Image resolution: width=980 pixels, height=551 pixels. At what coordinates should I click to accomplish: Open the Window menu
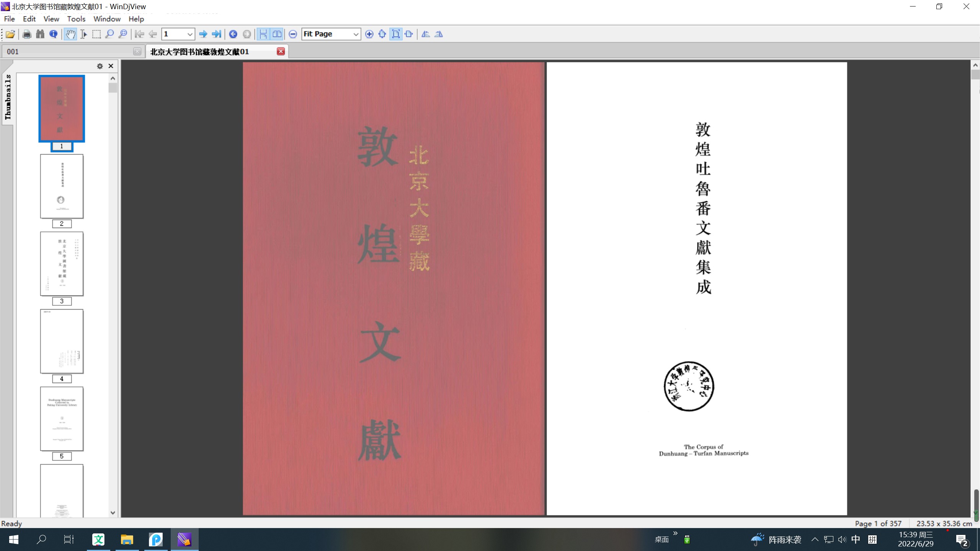tap(107, 19)
